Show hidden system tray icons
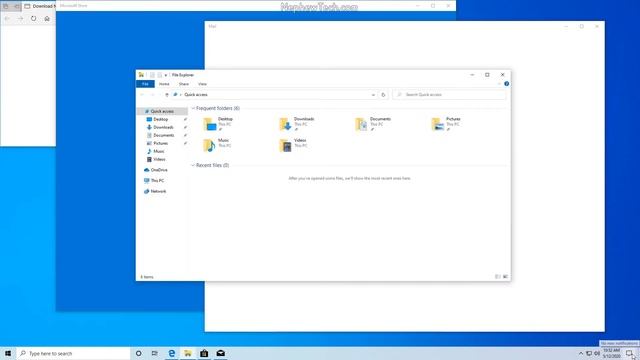The image size is (640, 360). 581,353
